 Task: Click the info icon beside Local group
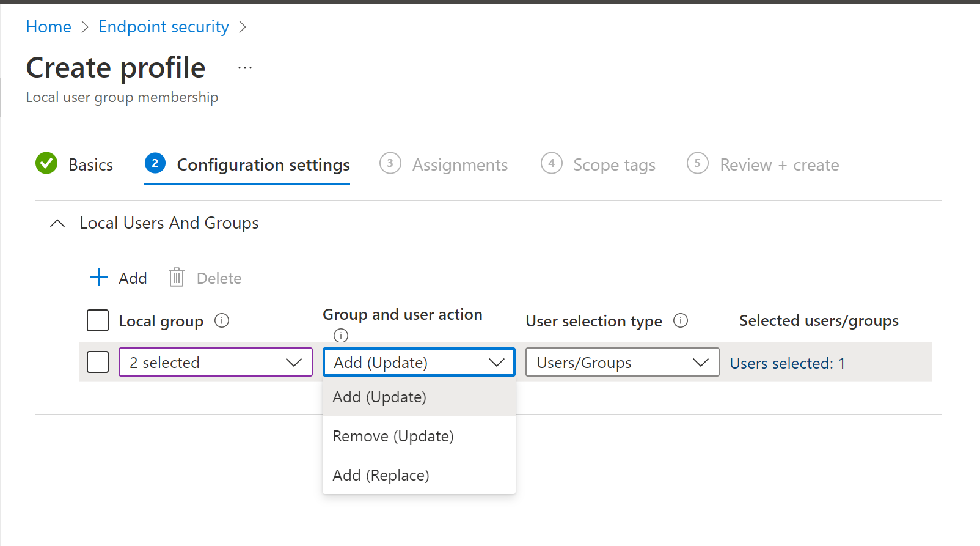click(222, 321)
